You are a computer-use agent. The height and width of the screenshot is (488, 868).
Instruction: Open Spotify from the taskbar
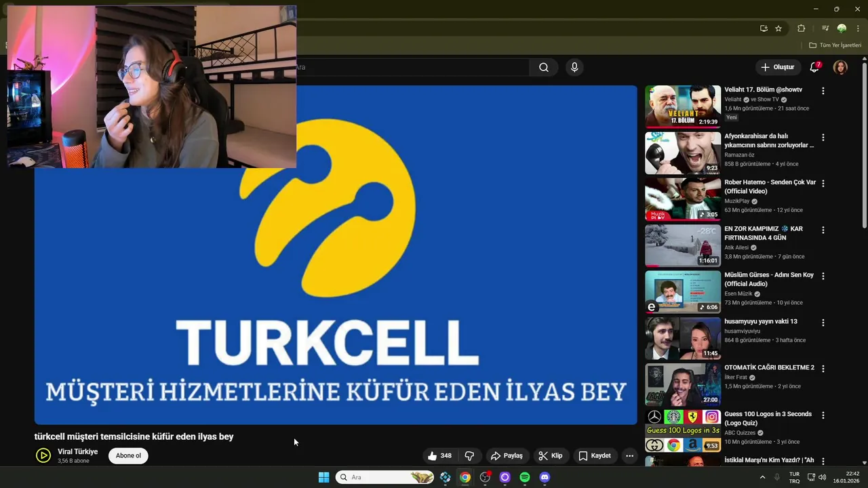pos(524,477)
